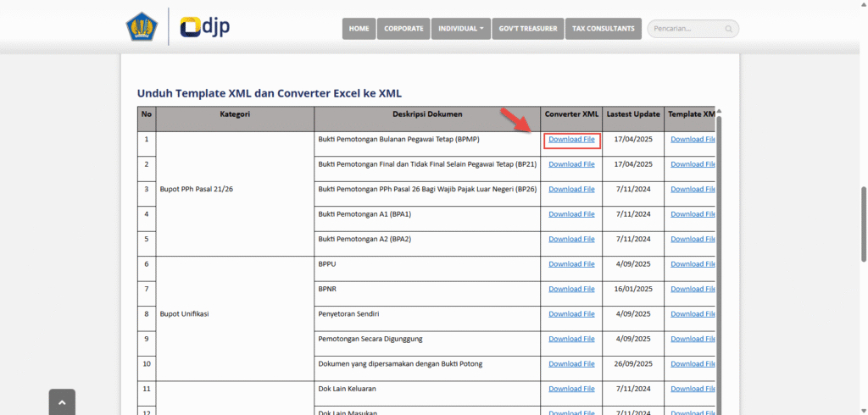The width and height of the screenshot is (868, 415).
Task: Open the Tax Consultants menu item
Action: point(603,29)
